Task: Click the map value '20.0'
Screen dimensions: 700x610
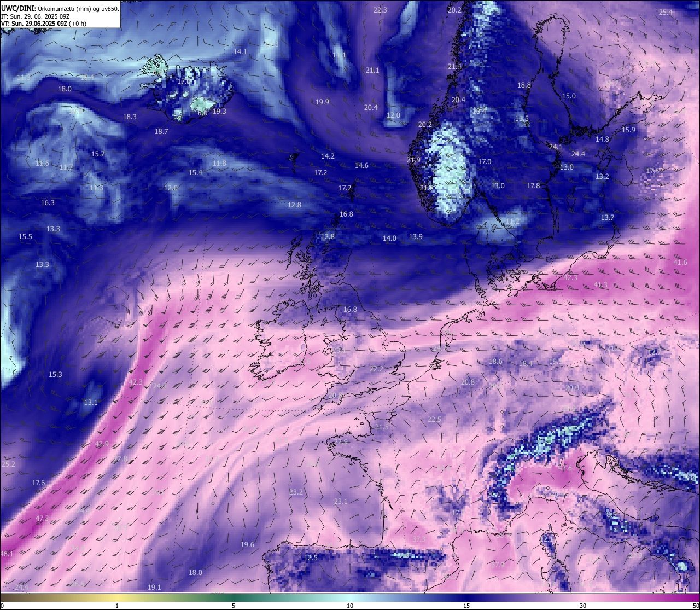Action: point(572,387)
